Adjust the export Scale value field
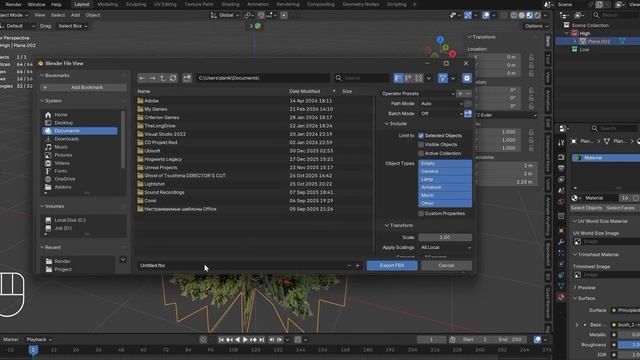Screen dimensions: 640x360 (x=445, y=237)
